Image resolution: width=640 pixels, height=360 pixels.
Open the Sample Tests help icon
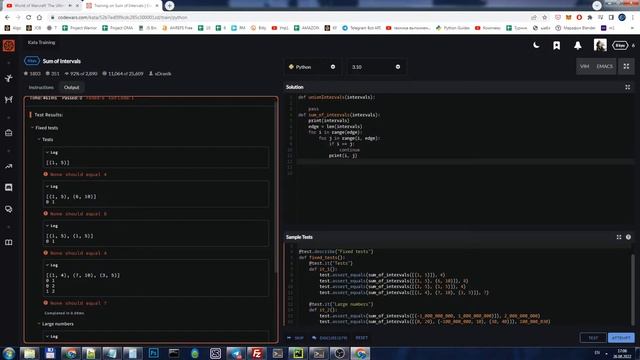coord(628,237)
